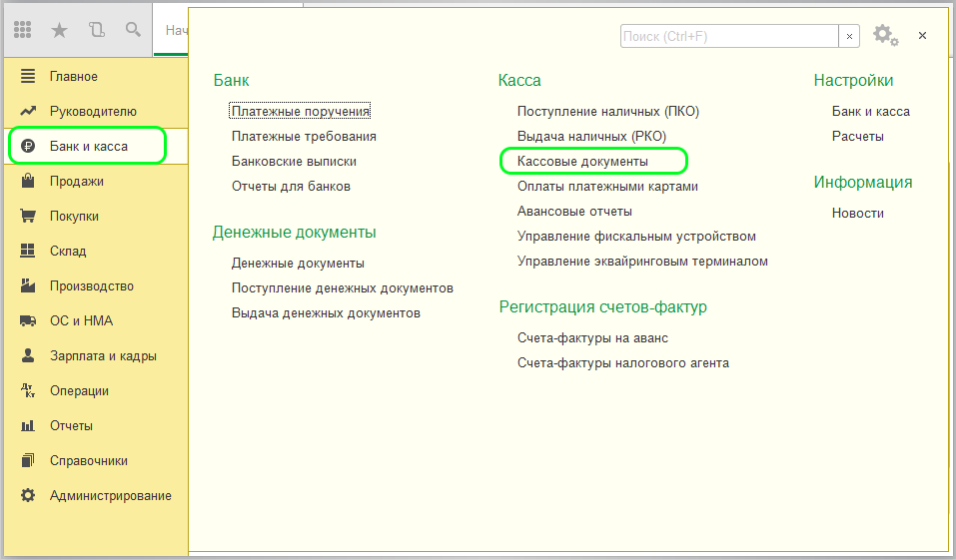Screen dimensions: 956x560
Task: Open Кассовые документы link
Action: (582, 161)
